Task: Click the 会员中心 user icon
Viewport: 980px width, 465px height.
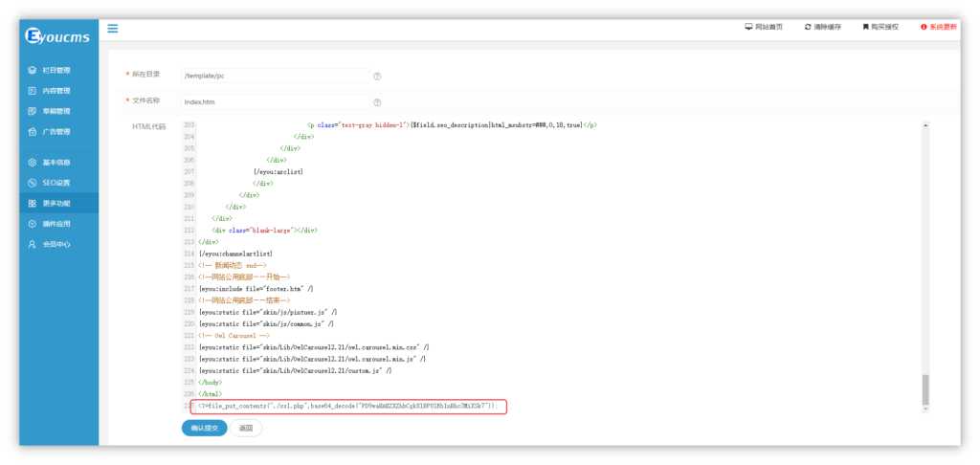Action: click(32, 244)
